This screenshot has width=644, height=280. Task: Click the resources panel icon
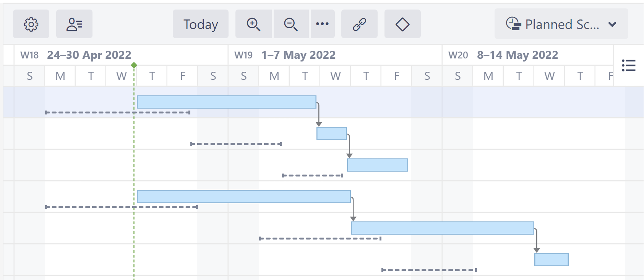[74, 24]
